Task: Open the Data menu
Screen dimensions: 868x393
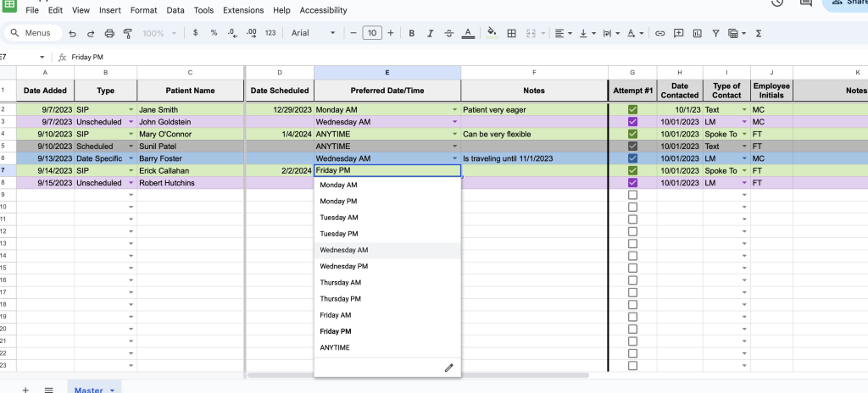Action: 175,10
